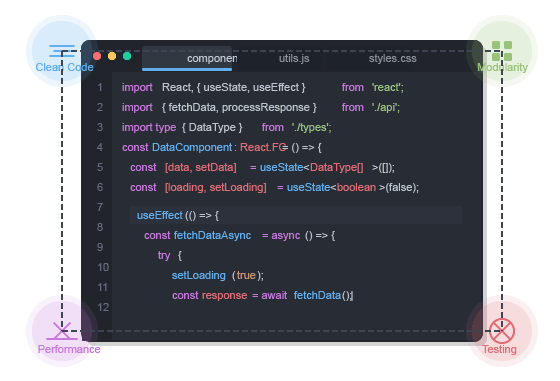
Task: Click 'DataType[]' generic type
Action: click(x=336, y=167)
